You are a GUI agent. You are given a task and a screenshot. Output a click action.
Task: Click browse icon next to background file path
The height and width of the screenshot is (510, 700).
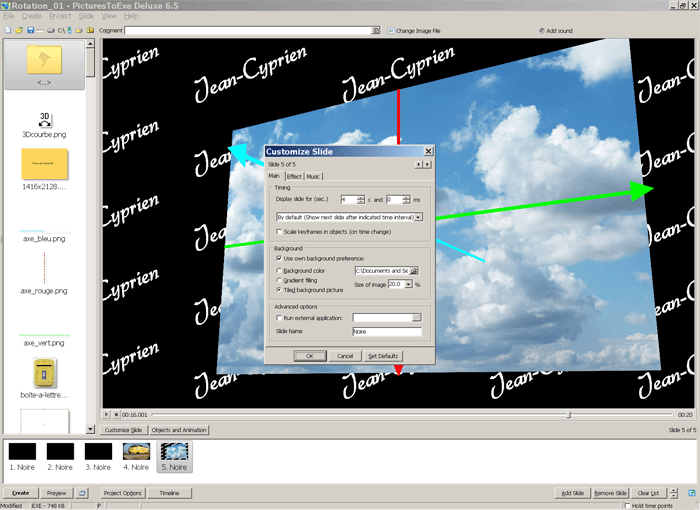pyautogui.click(x=414, y=271)
